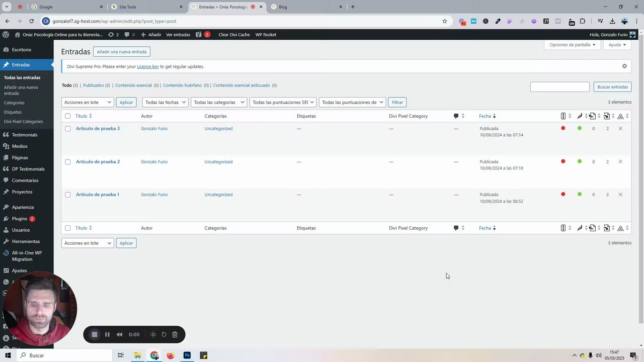Open top Acciones en lote dropdown
The width and height of the screenshot is (644, 362).
pos(88,102)
